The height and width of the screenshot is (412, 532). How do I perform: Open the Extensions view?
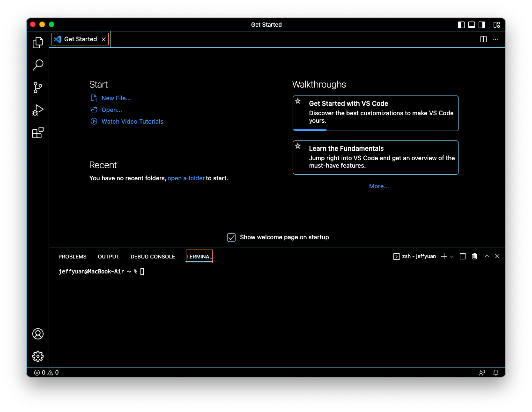point(37,132)
